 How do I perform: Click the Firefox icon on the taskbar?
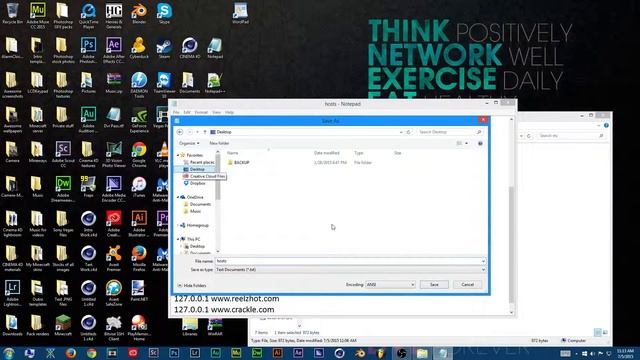coord(71,353)
